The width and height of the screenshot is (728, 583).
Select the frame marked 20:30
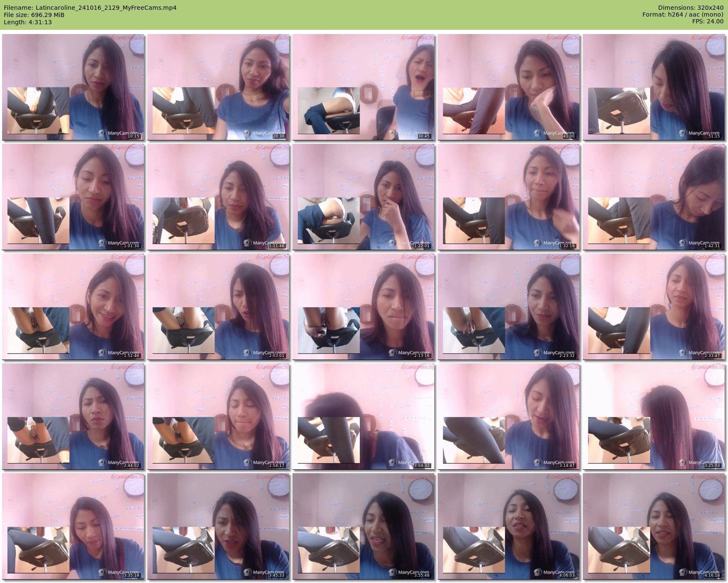coord(218,87)
